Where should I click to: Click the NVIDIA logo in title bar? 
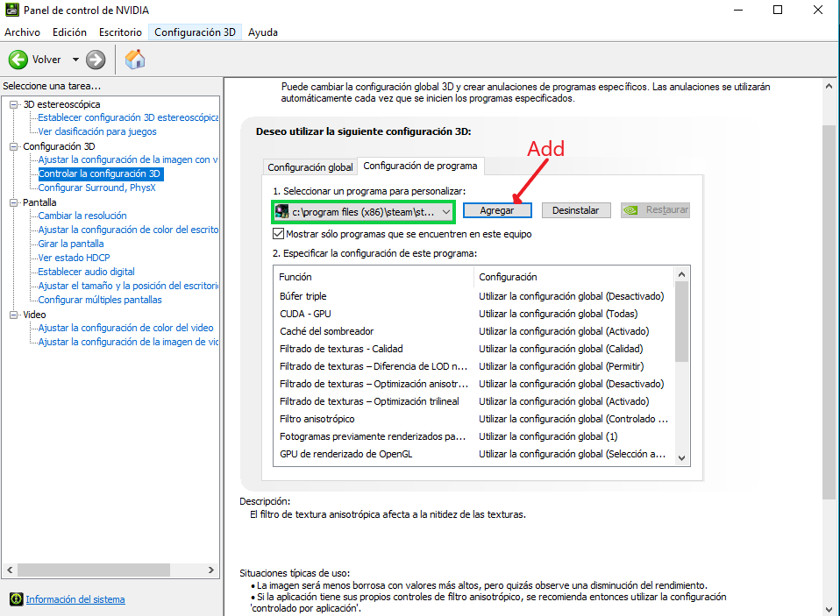pos(11,11)
